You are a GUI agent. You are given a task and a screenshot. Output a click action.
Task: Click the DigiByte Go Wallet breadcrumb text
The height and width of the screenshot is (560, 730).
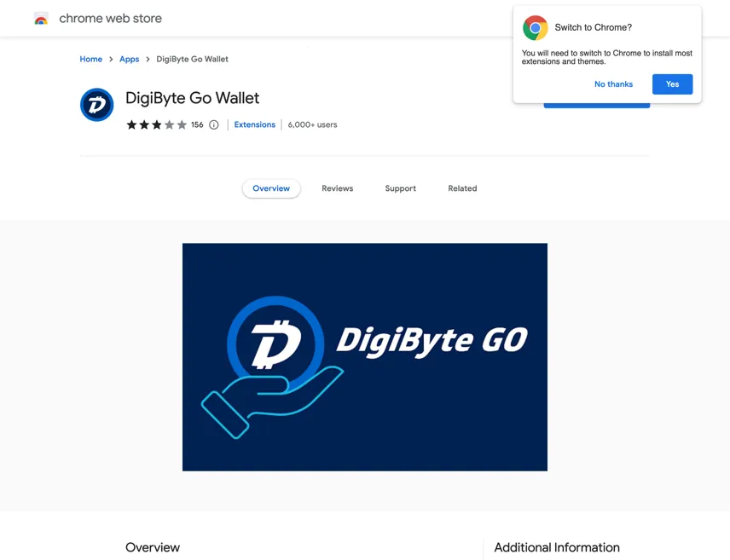coord(192,59)
